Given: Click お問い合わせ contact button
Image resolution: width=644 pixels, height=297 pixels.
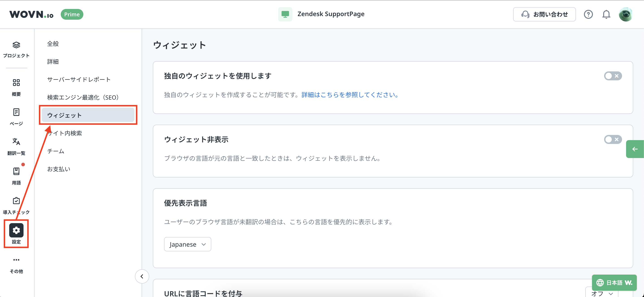Looking at the screenshot, I should [544, 15].
